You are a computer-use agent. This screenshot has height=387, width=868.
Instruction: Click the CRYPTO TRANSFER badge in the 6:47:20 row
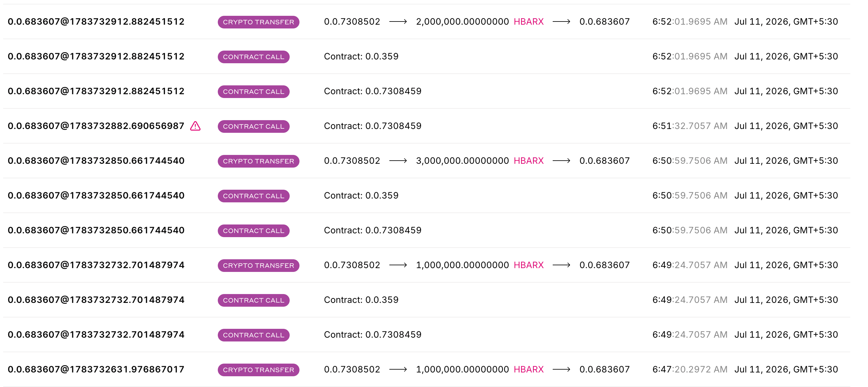(258, 370)
